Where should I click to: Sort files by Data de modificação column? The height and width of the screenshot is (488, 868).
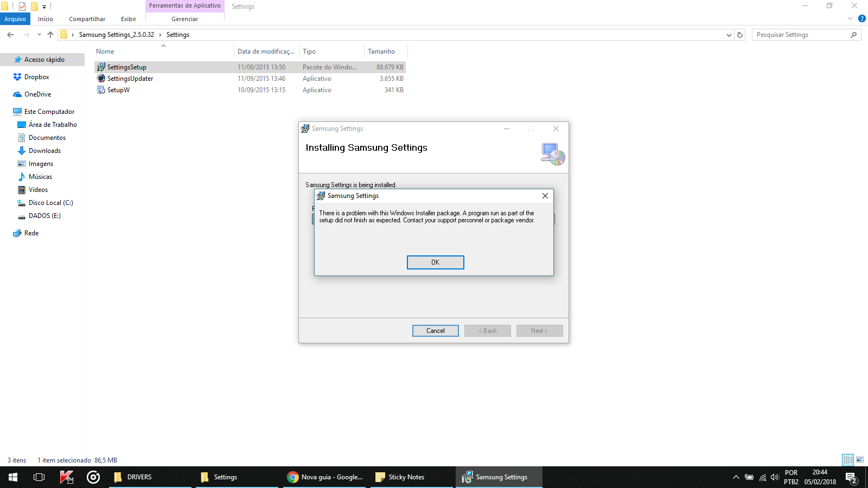266,52
